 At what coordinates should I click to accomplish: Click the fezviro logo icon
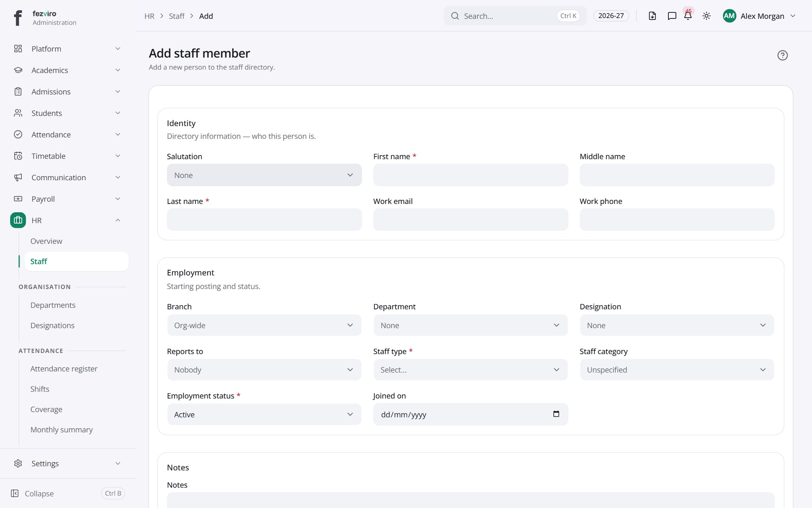(x=18, y=18)
